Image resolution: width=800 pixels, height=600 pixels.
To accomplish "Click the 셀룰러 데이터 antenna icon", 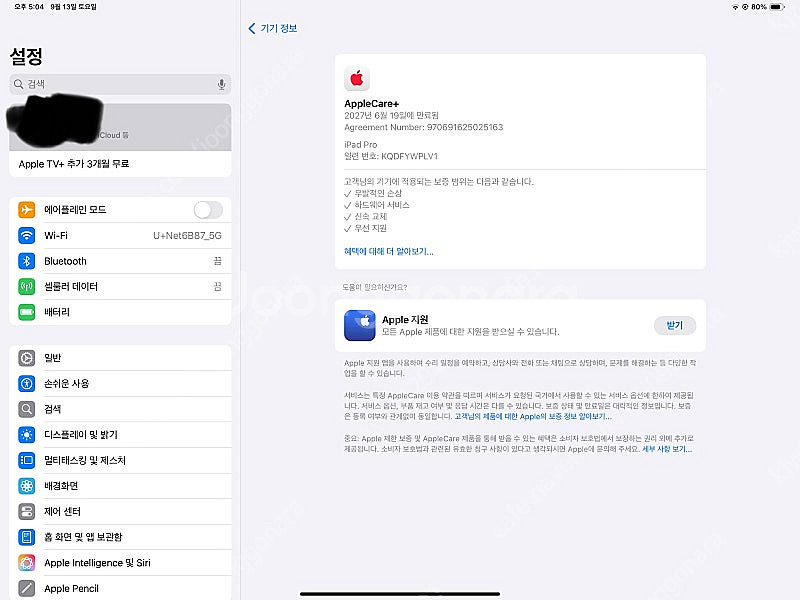I will pyautogui.click(x=27, y=287).
